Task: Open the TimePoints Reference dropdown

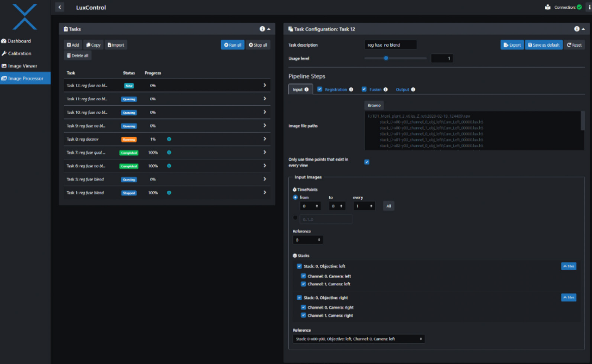Action: [x=308, y=240]
